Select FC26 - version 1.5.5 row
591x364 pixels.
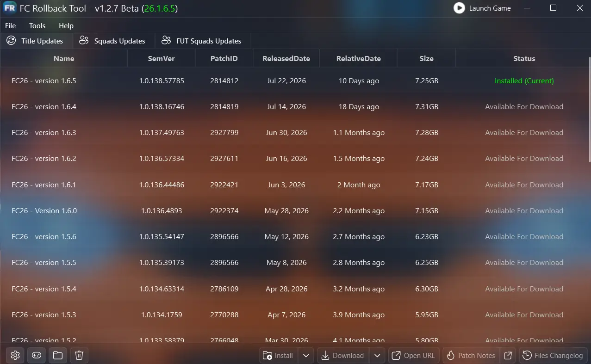[x=294, y=262]
